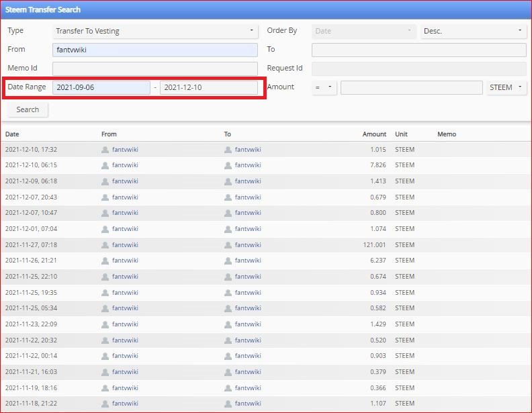Click the date 2021-11-22, 00:14 cell
The height and width of the screenshot is (413, 532).
[31, 356]
